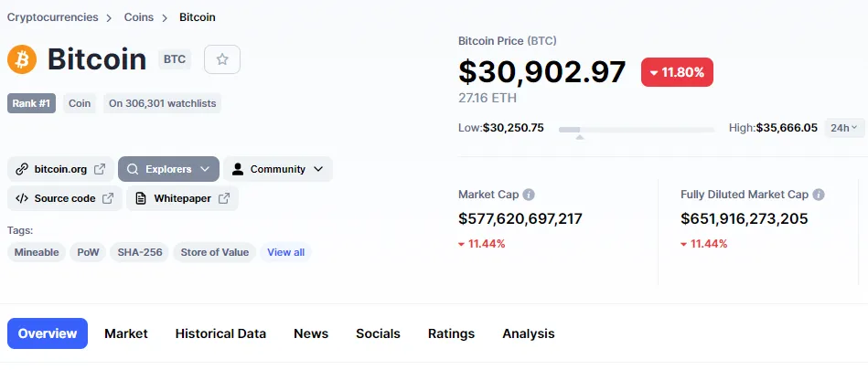This screenshot has width=868, height=370.
Task: Open the bitcoin.org external link icon
Action: [100, 169]
